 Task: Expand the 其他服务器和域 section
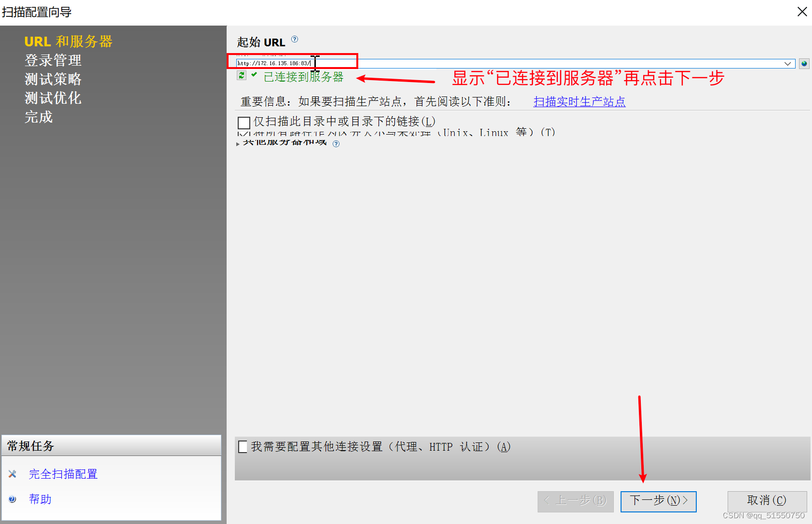coord(238,144)
